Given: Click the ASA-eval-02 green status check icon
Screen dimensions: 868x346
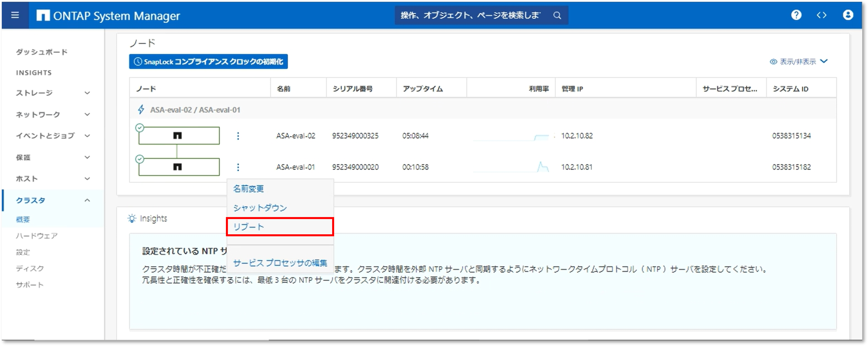Looking at the screenshot, I should point(140,128).
